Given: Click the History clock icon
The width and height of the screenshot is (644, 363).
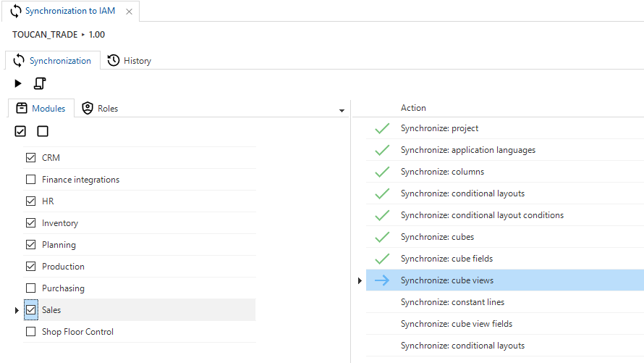Looking at the screenshot, I should 114,60.
